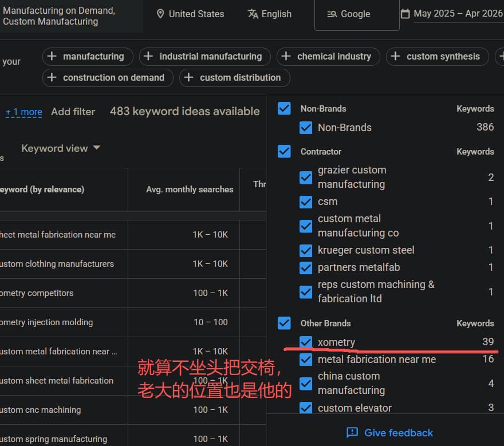Image resolution: width=504 pixels, height=446 pixels.
Task: Uncheck the Non-Brands item checkbox with 386 keywords
Action: tap(306, 128)
